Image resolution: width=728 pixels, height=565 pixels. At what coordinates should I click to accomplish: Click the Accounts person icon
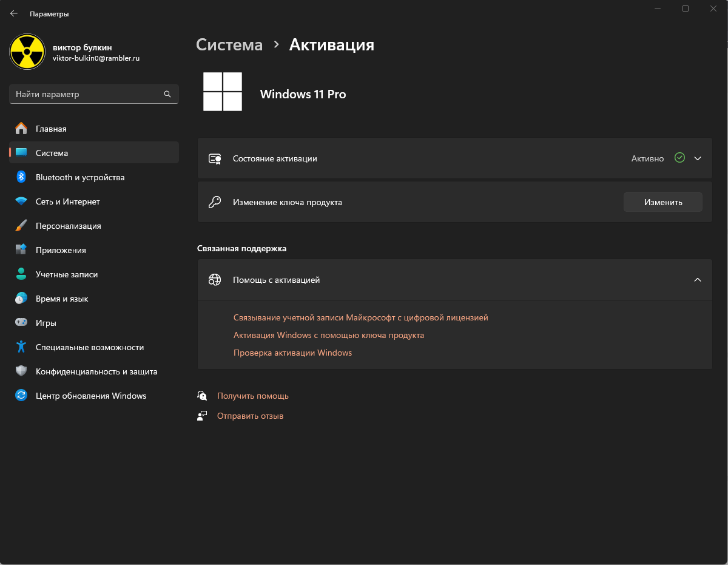pos(21,274)
